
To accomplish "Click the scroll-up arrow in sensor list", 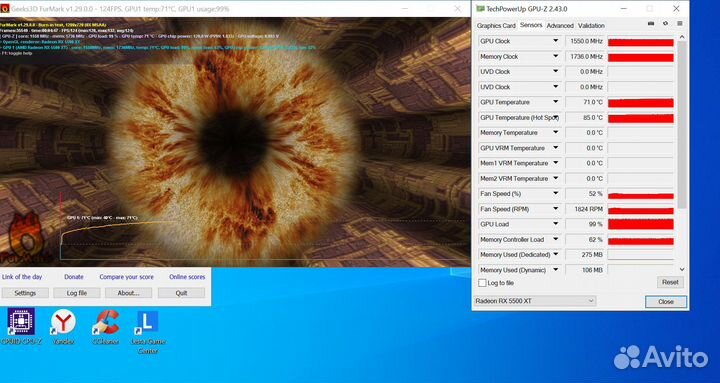I will [681, 37].
